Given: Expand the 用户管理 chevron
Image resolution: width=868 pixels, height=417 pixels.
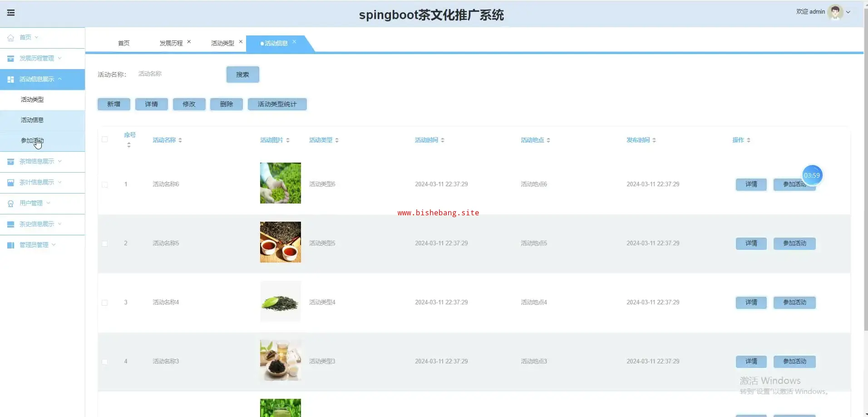Looking at the screenshot, I should click(x=49, y=203).
